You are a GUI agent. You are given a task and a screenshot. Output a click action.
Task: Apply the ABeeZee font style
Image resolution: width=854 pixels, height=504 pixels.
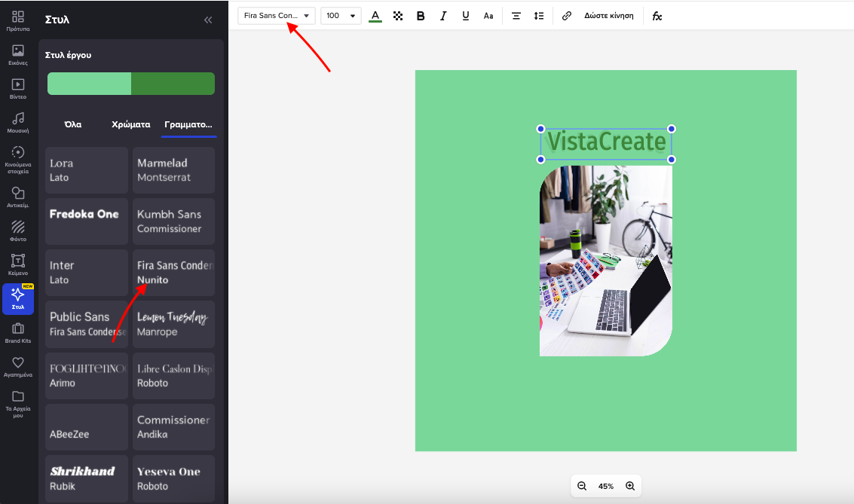tap(87, 426)
